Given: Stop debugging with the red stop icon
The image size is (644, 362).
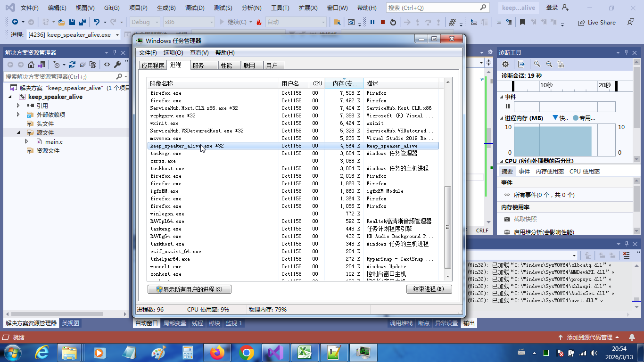Looking at the screenshot, I should [x=383, y=22].
